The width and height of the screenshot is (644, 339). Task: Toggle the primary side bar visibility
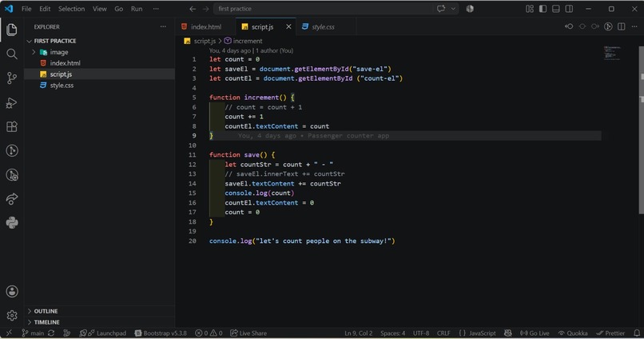[x=543, y=9]
